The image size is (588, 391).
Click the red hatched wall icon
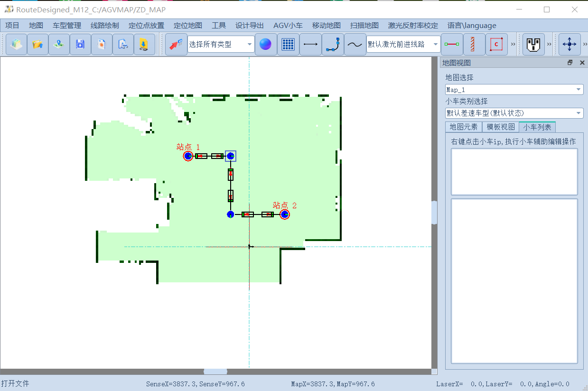[474, 45]
